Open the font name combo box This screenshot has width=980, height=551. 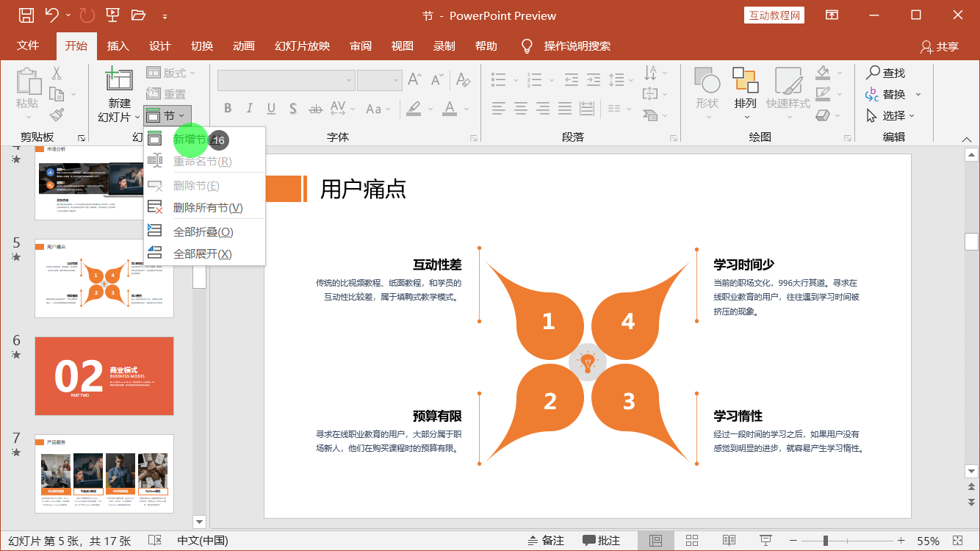coord(287,80)
